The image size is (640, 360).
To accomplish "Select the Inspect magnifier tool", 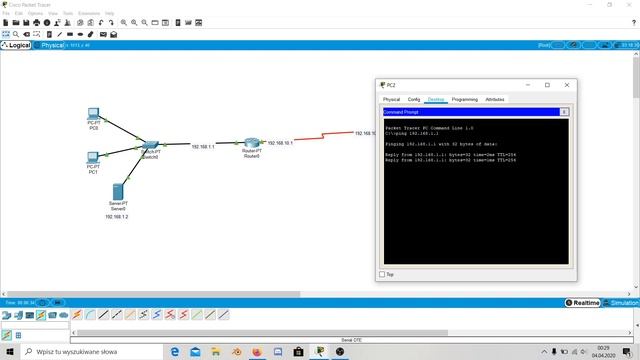I will pyautogui.click(x=16, y=34).
